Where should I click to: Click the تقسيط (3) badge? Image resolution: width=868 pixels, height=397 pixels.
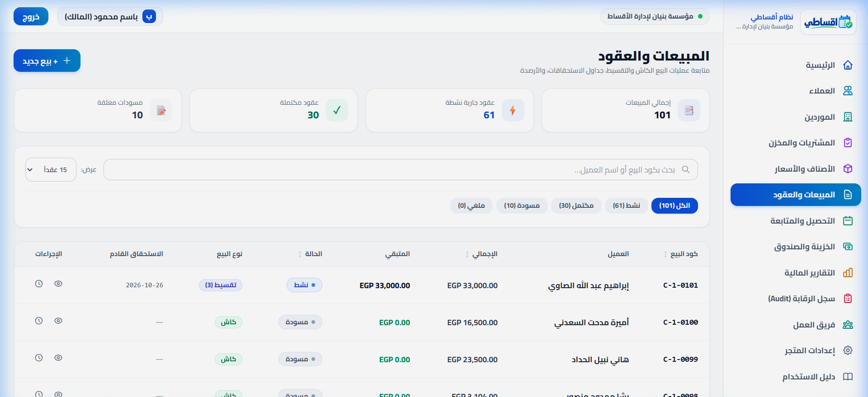click(221, 285)
